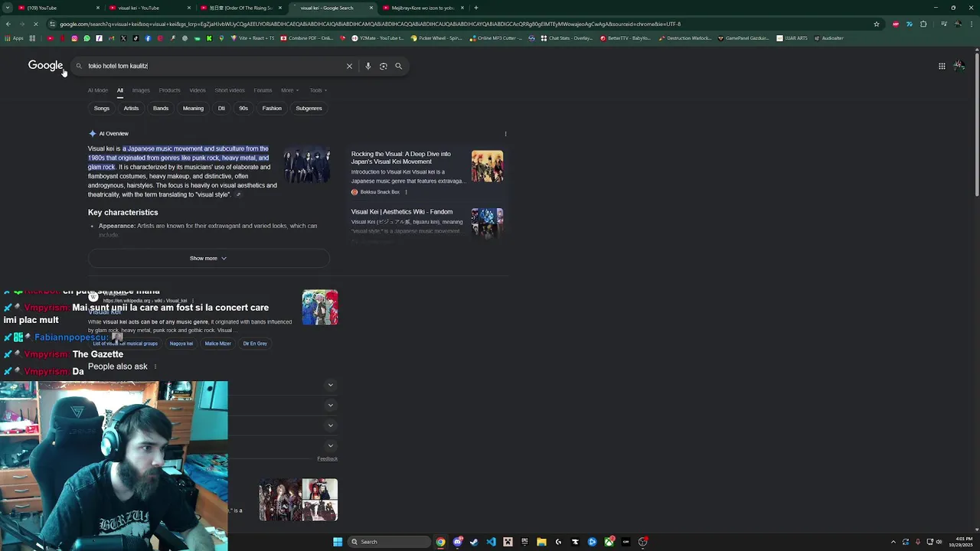
Task: Select the Bands filter chip
Action: point(161,108)
